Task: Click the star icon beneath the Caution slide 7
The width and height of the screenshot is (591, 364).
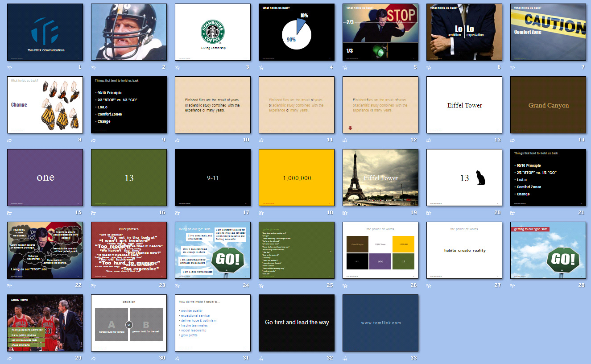Action: coord(512,67)
